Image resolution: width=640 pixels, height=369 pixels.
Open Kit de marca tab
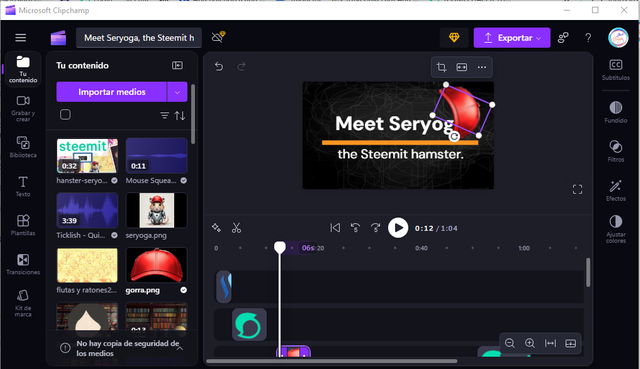[23, 303]
